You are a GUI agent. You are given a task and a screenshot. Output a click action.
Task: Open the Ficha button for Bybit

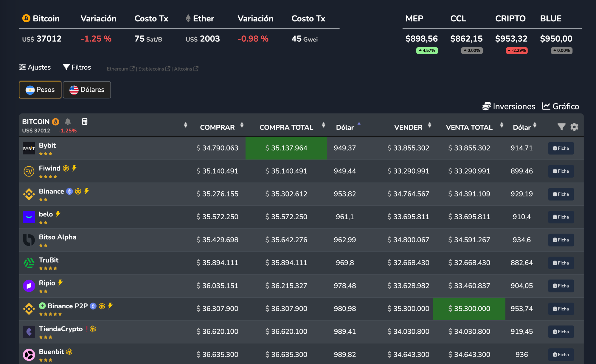coord(561,148)
